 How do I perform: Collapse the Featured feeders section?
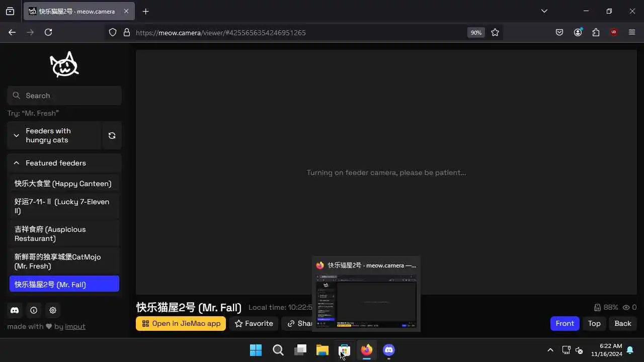click(64, 163)
